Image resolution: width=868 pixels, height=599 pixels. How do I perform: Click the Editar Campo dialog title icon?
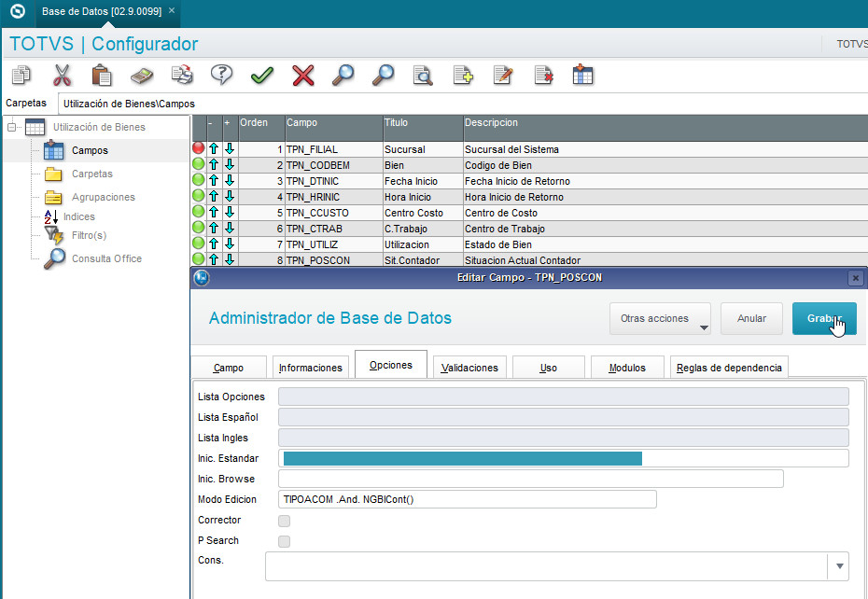[x=202, y=277]
